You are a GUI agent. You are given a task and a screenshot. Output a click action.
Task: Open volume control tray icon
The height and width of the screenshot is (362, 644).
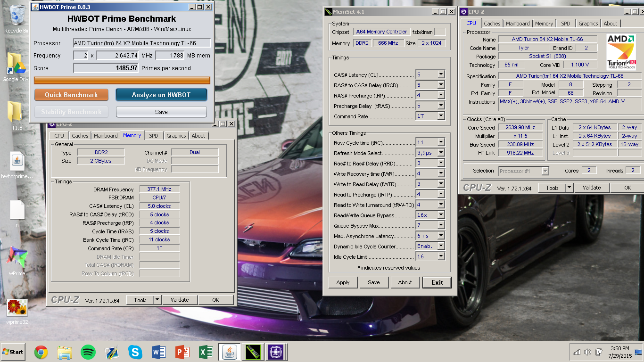point(587,352)
